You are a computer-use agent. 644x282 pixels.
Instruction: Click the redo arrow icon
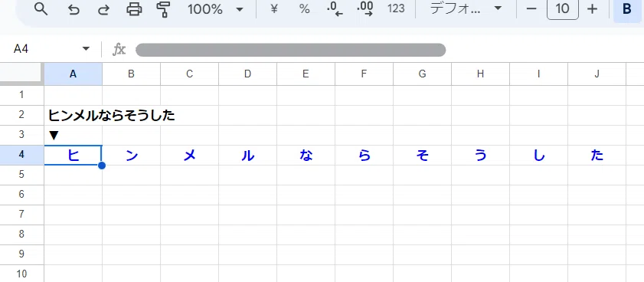pos(103,9)
